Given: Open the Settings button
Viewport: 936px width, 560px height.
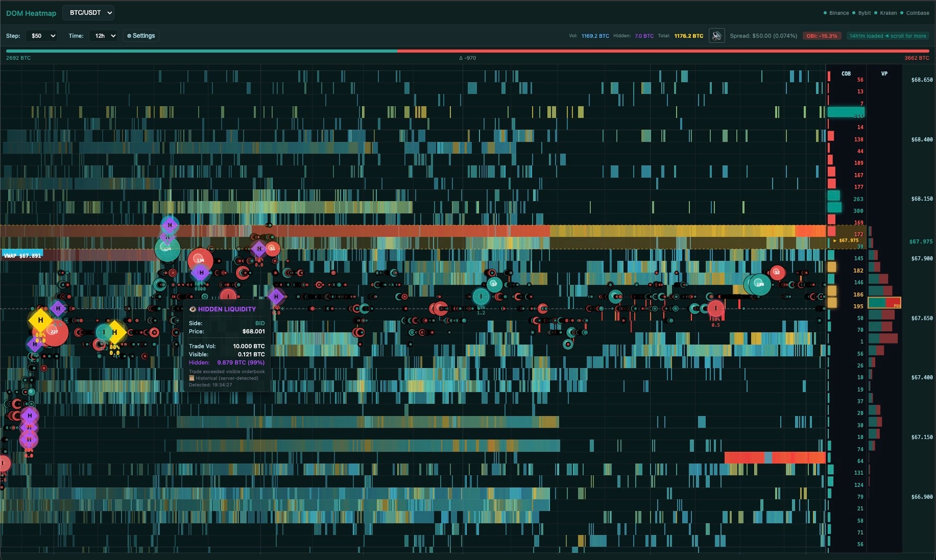Looking at the screenshot, I should click(x=141, y=36).
